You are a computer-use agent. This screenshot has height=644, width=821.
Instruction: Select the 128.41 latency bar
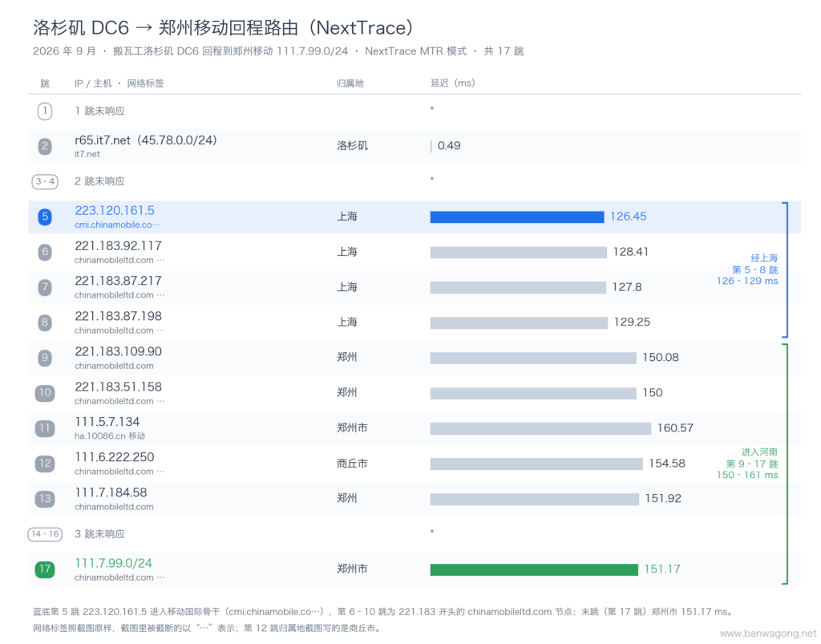click(519, 253)
